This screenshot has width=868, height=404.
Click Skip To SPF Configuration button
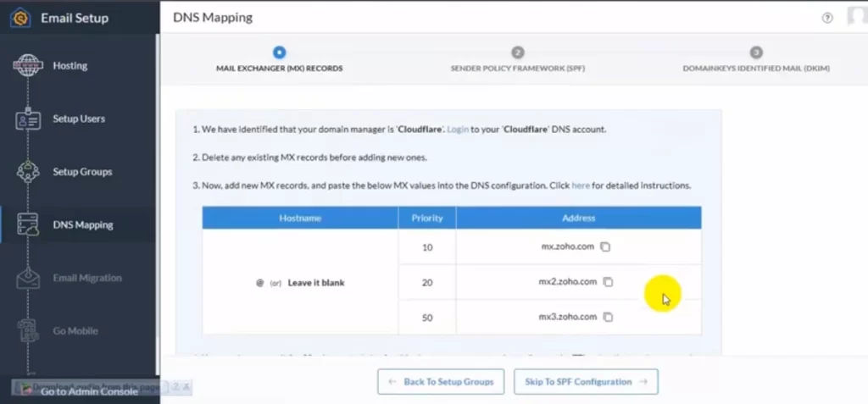pyautogui.click(x=586, y=382)
